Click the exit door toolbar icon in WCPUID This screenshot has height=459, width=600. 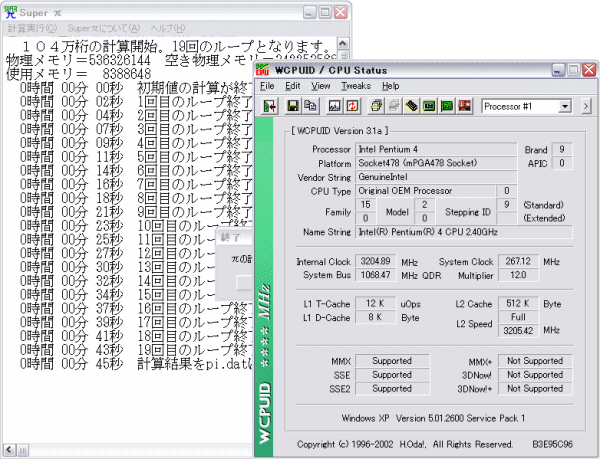tap(271, 106)
